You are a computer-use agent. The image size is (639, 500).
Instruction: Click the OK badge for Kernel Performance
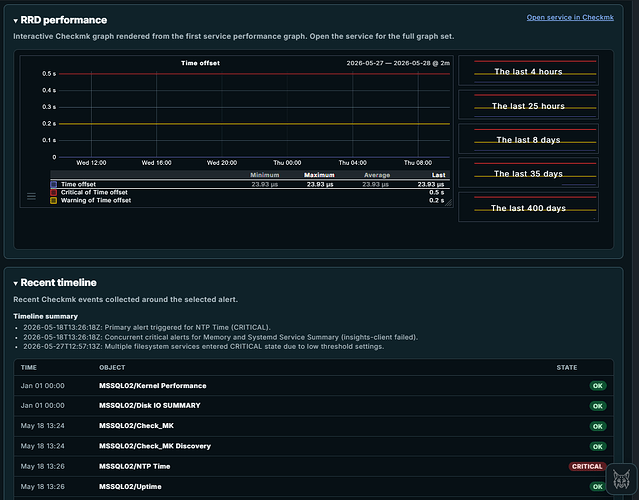click(x=597, y=386)
